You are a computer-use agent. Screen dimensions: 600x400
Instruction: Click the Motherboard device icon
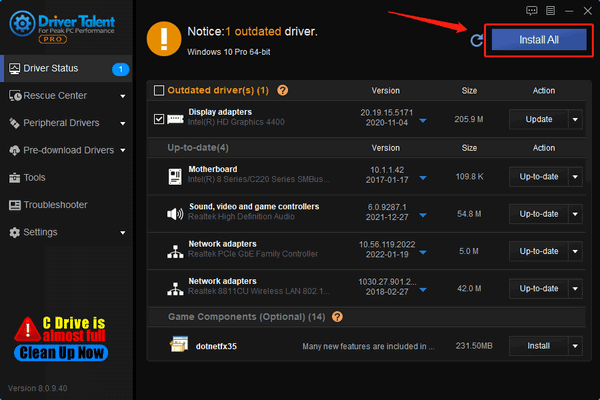click(175, 176)
